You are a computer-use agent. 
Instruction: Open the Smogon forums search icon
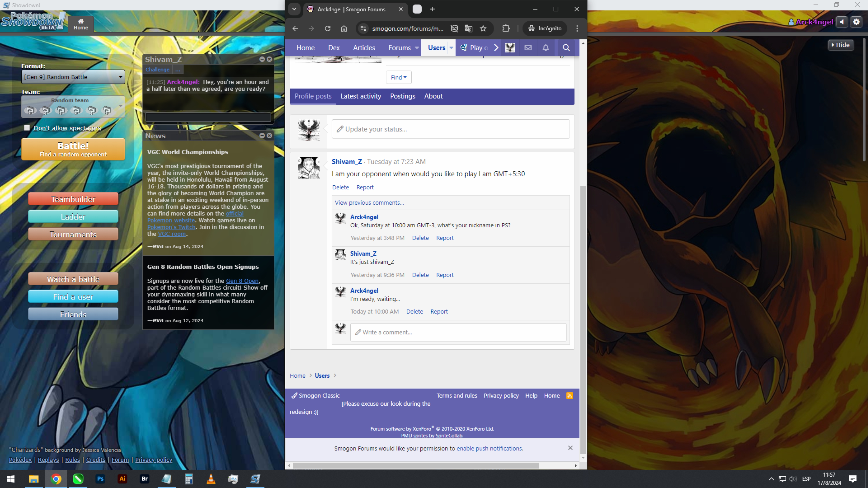point(566,48)
